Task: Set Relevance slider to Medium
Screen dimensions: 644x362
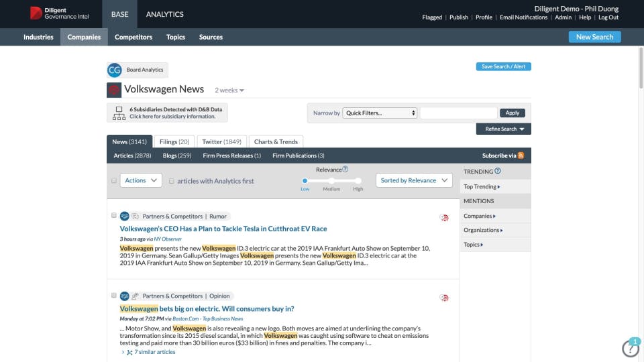Action: click(331, 180)
